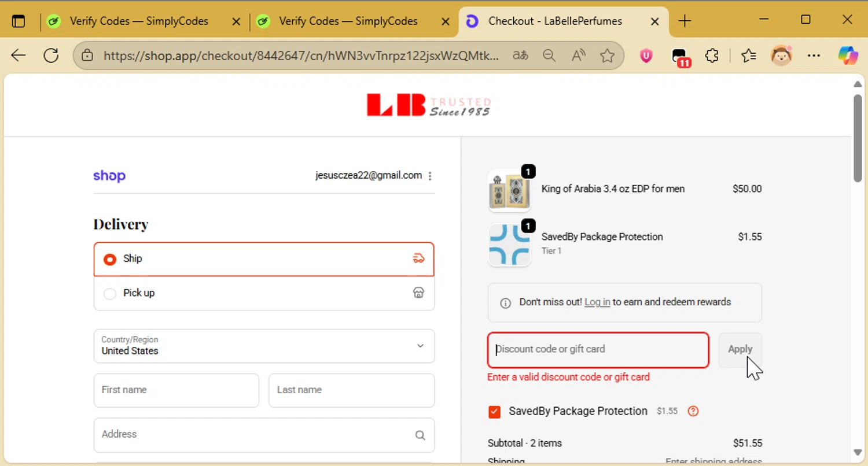The height and width of the screenshot is (466, 868).
Task: Open the favorites list icon
Action: 749,56
